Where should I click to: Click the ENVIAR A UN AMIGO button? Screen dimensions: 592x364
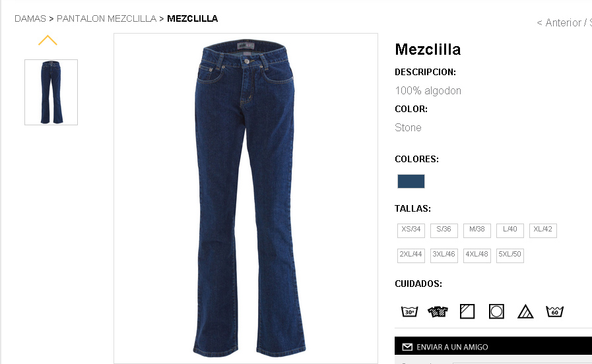493,346
